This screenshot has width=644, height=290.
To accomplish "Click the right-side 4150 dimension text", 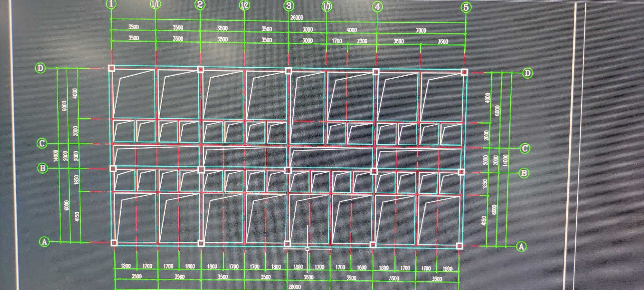I will 483,221.
